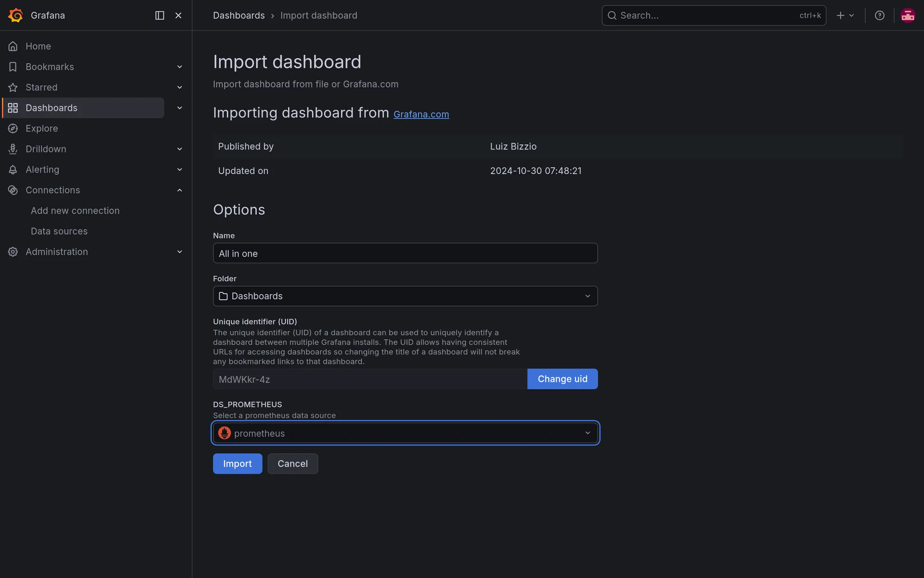Open Add new connection

point(75,211)
